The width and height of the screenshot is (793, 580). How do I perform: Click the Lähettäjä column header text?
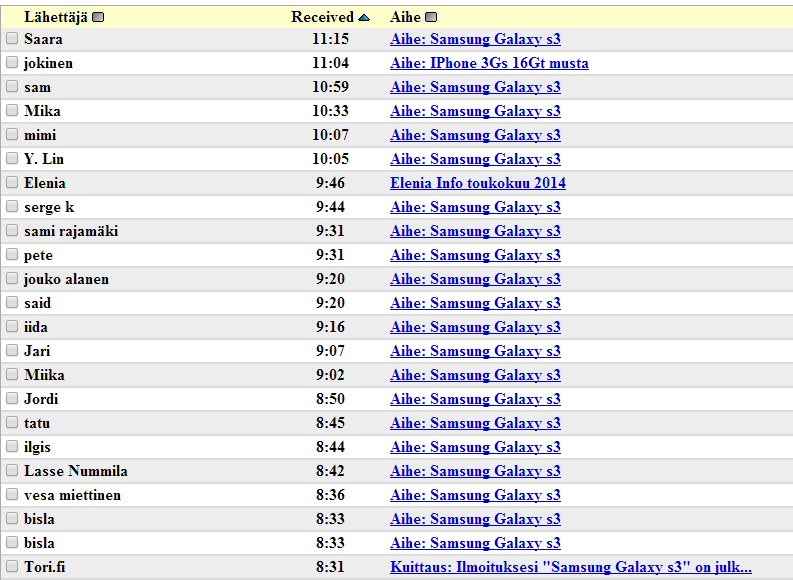[56, 17]
